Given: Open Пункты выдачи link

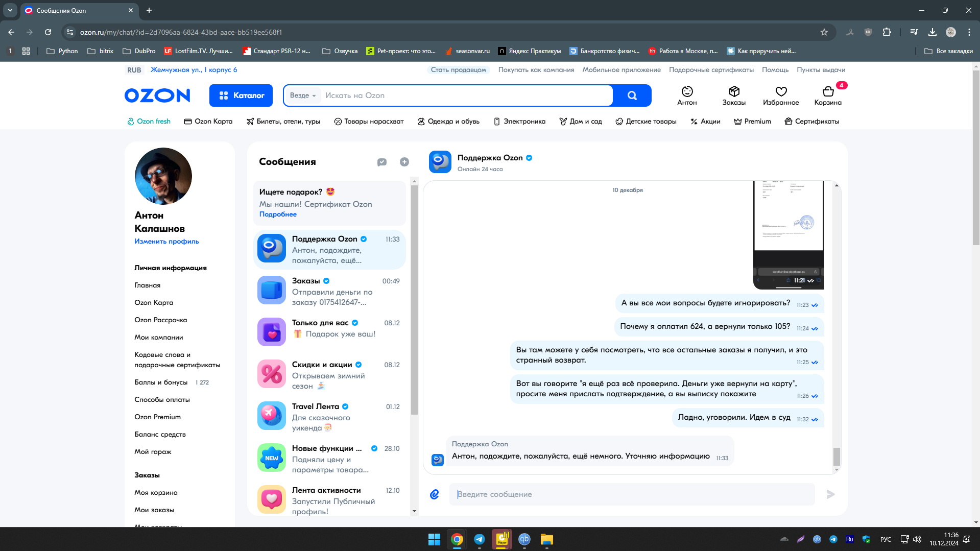Looking at the screenshot, I should [x=821, y=70].
